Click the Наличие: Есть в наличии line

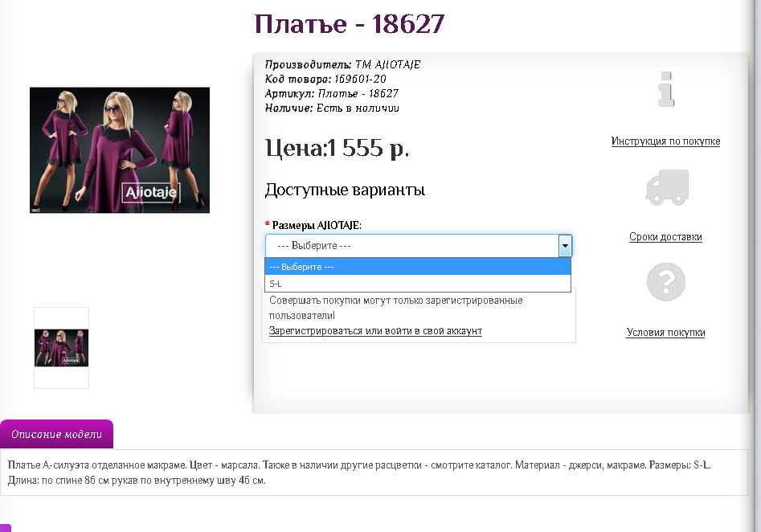click(332, 108)
